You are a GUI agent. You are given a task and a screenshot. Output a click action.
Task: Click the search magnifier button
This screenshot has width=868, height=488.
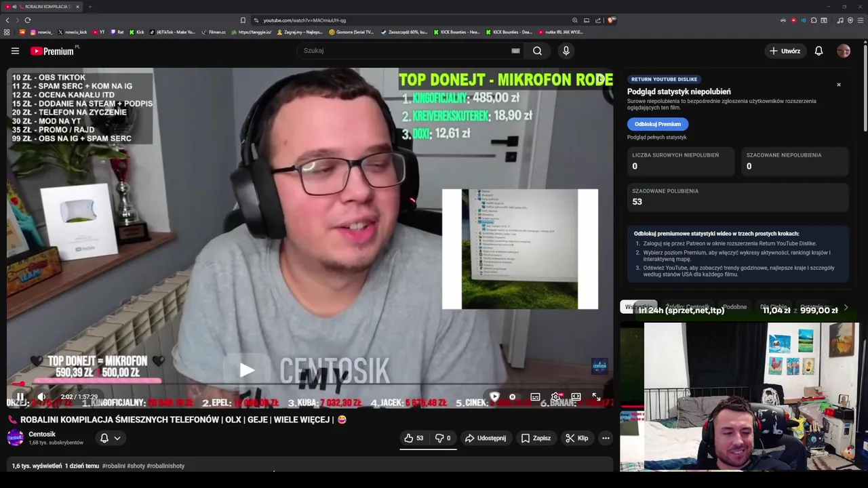pos(537,51)
